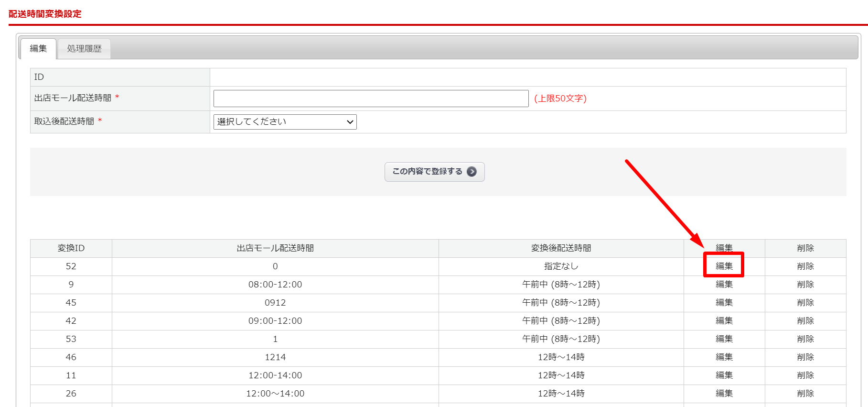Edit the 1214 conversion row
Screen dimensions: 868x407
coord(724,357)
